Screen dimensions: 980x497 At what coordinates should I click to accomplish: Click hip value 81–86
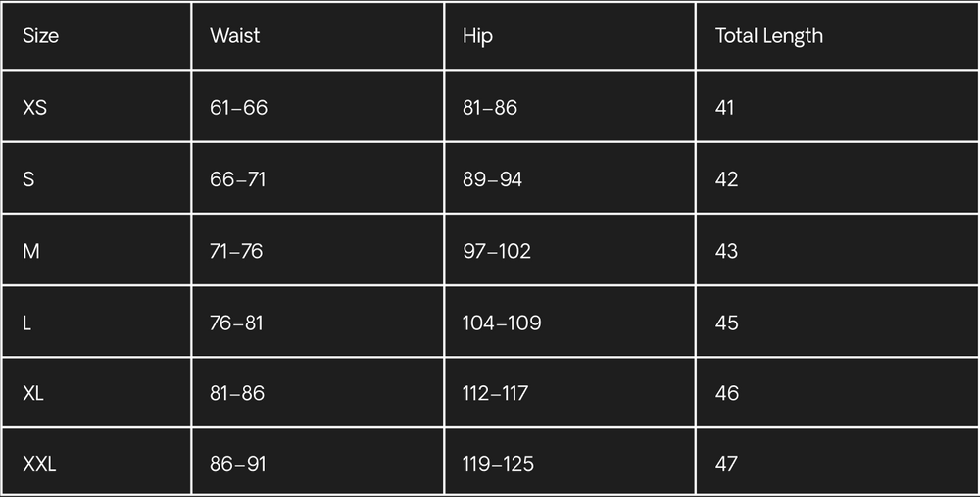point(490,107)
